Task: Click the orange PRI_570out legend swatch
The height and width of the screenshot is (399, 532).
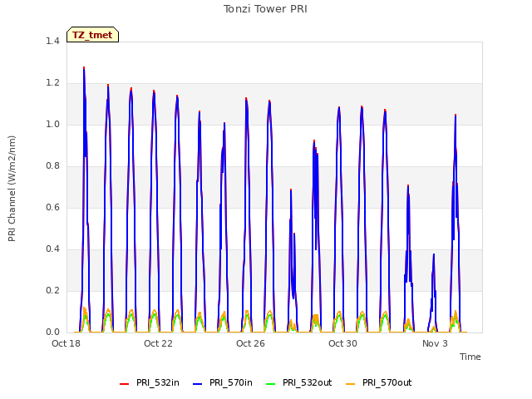Action: pyautogui.click(x=351, y=383)
